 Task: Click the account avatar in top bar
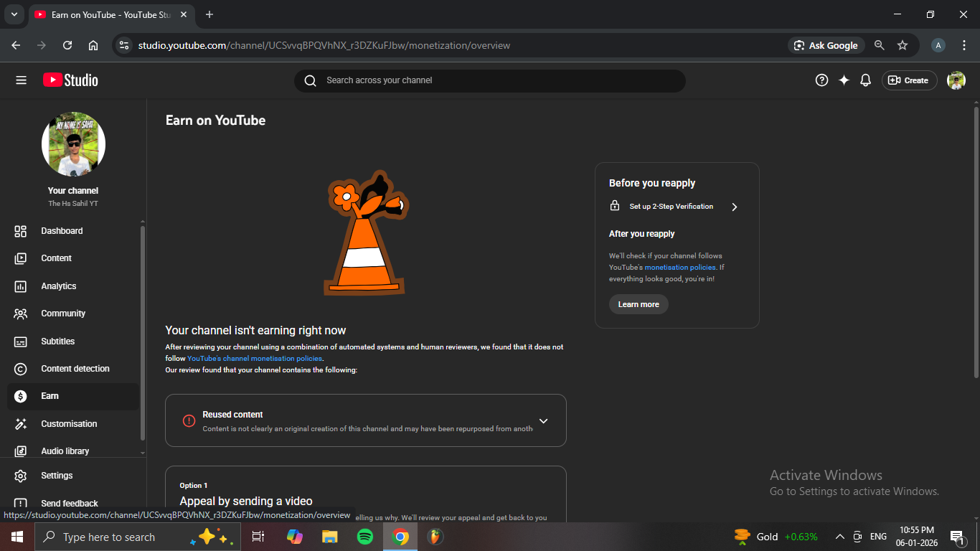point(956,80)
